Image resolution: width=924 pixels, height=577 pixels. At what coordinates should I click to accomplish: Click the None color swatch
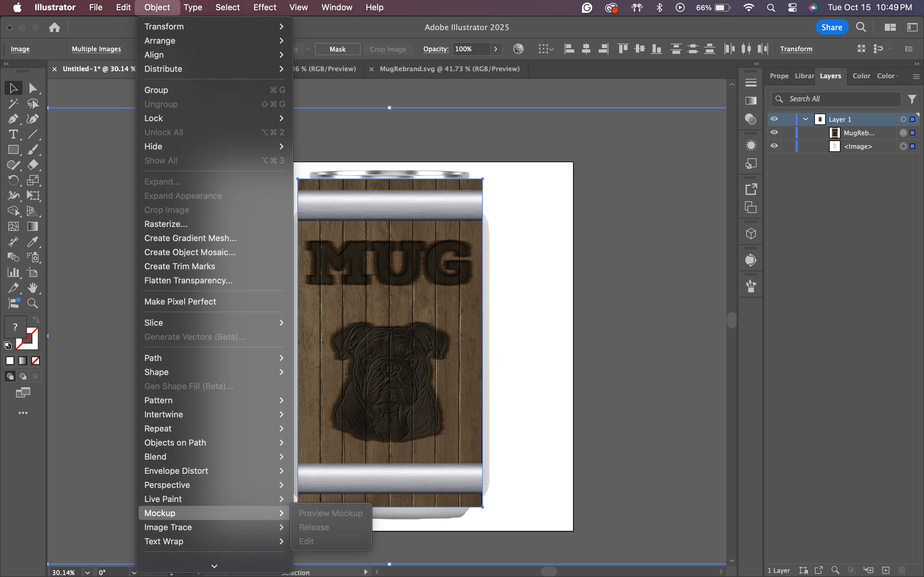coord(36,361)
